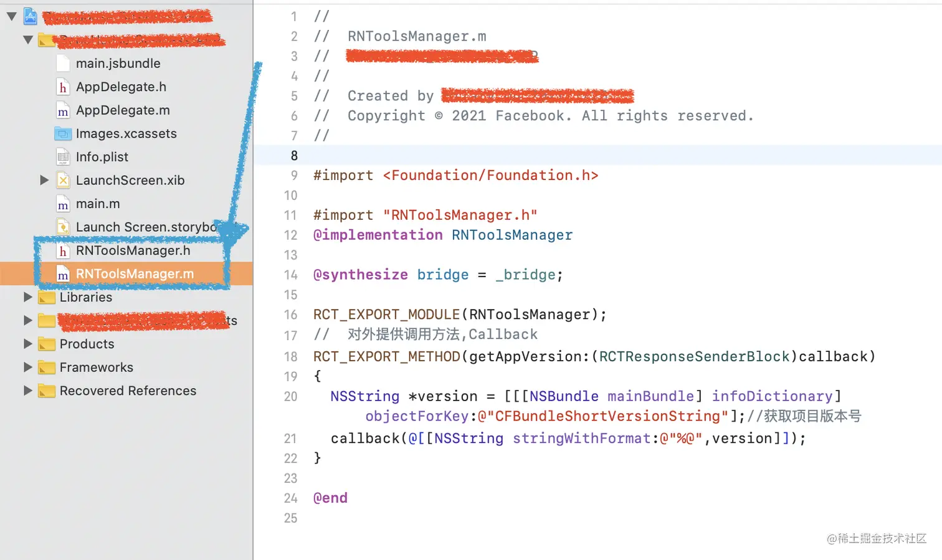Screen dimensions: 942x560
Task: Click RCT_EXPORT_METHOD macro text
Action: click(x=386, y=357)
